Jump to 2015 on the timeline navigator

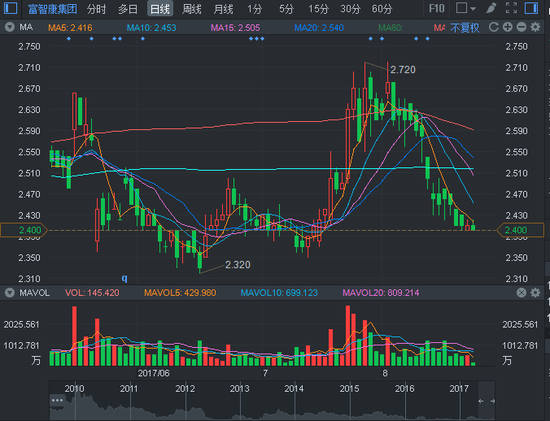(349, 389)
